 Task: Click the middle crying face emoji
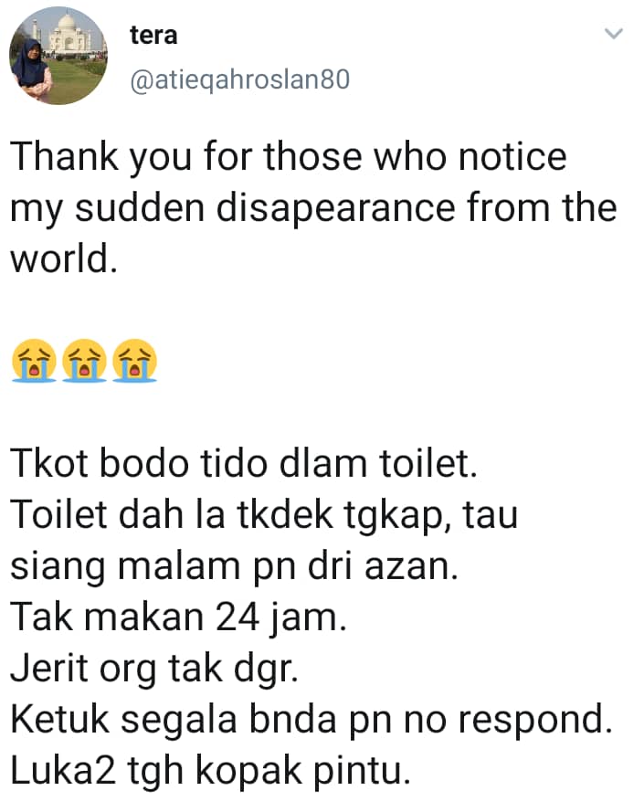(x=84, y=361)
